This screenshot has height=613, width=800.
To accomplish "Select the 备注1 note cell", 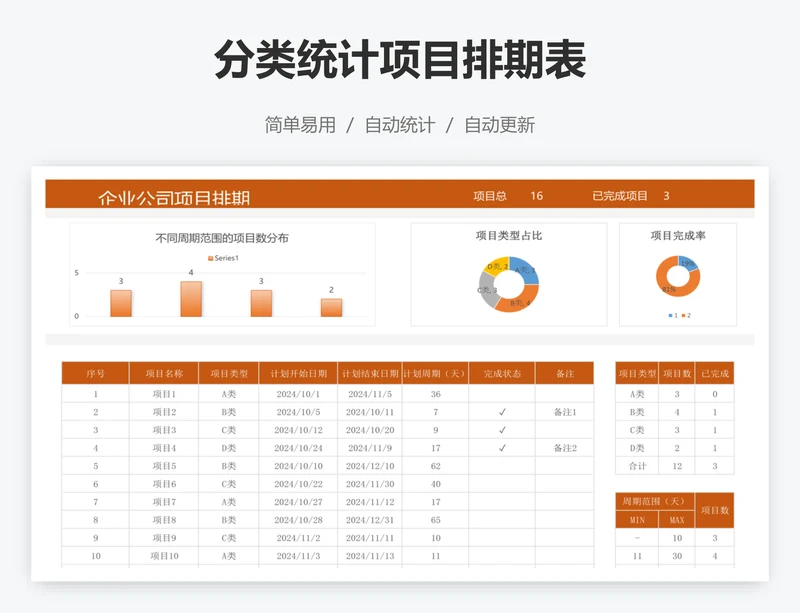I will [565, 412].
